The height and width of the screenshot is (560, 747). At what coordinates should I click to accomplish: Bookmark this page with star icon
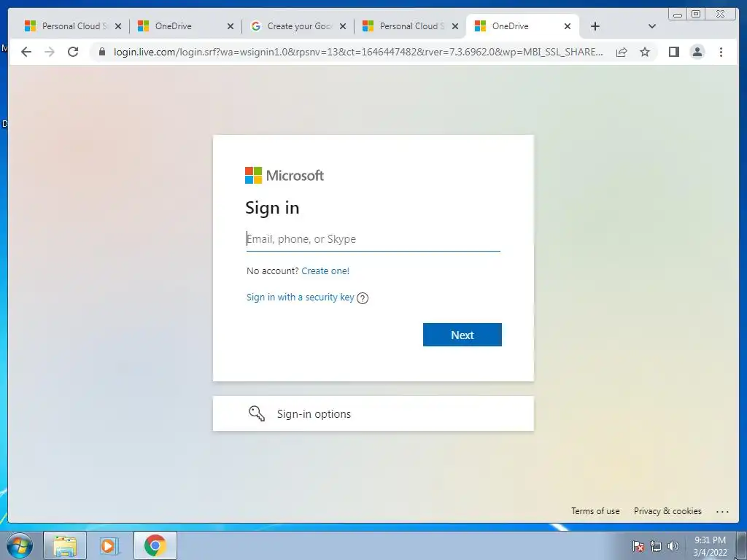645,52
